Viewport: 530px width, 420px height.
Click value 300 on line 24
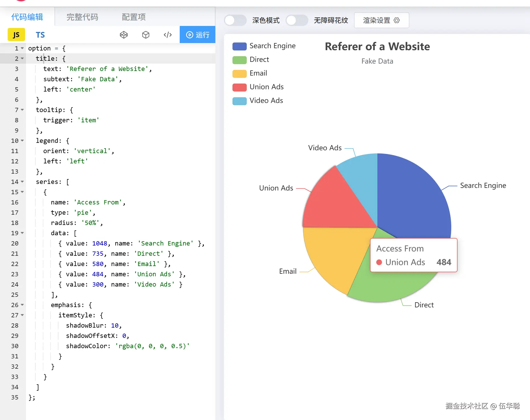click(98, 284)
